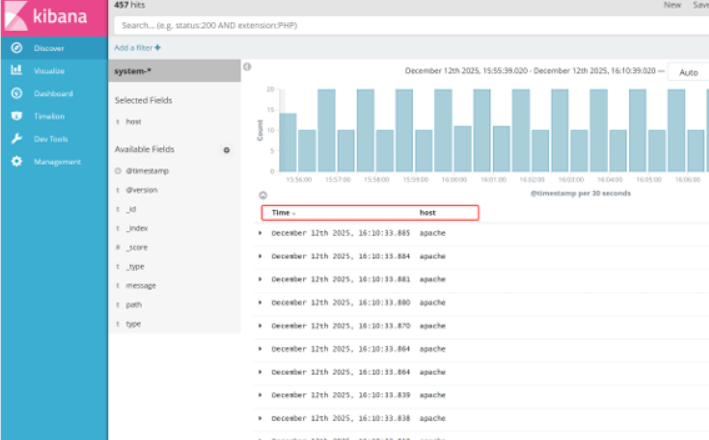Screen dimensions: 709x440
Task: Collapse the histogram chart toggle
Action: (x=263, y=195)
